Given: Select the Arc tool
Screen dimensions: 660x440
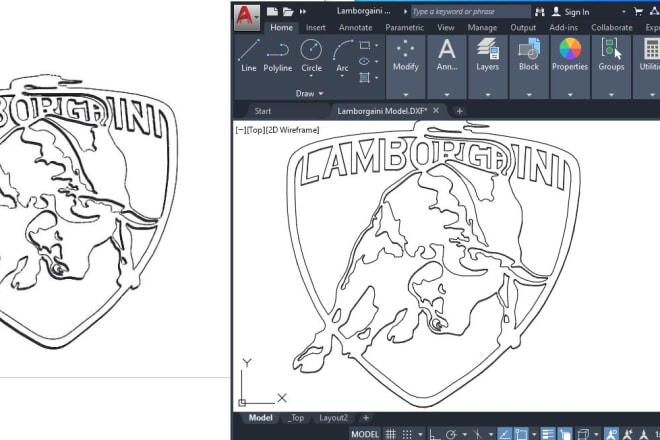Looking at the screenshot, I should pyautogui.click(x=342, y=55).
